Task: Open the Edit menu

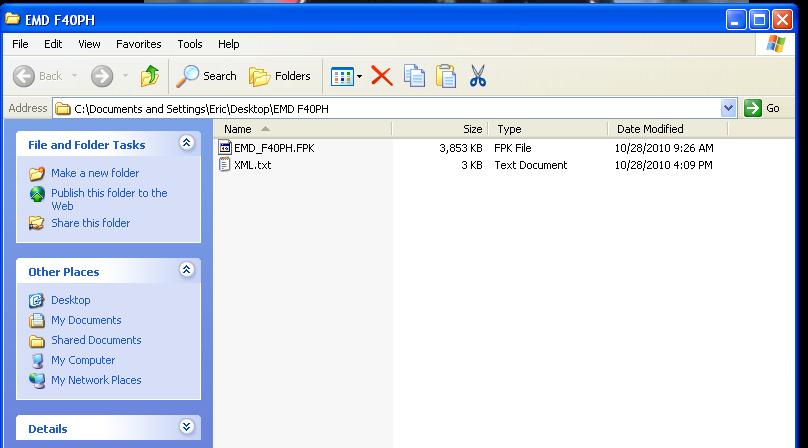Action: pyautogui.click(x=53, y=44)
